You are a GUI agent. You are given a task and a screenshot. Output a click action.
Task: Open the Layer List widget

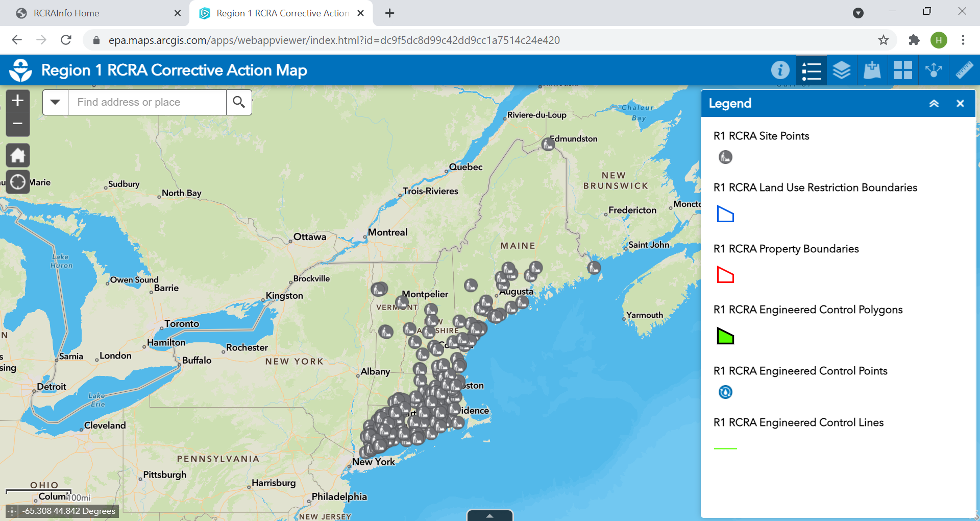click(x=842, y=70)
